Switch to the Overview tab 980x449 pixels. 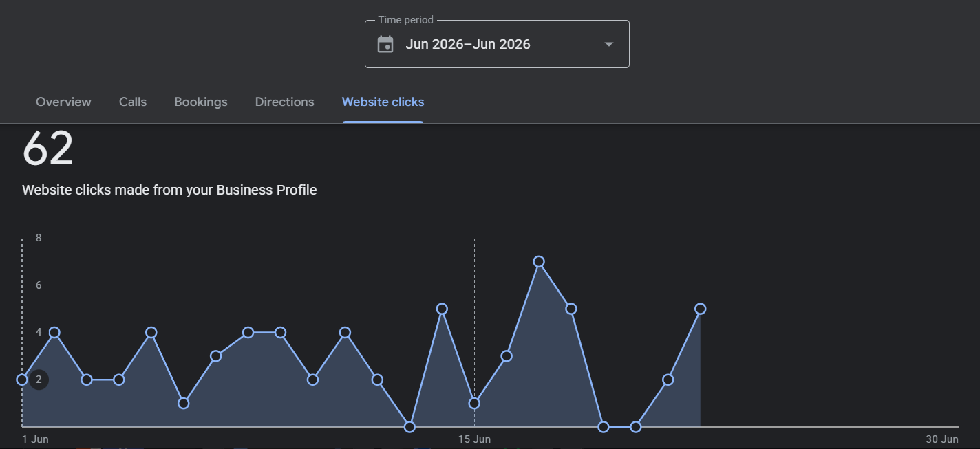point(63,102)
